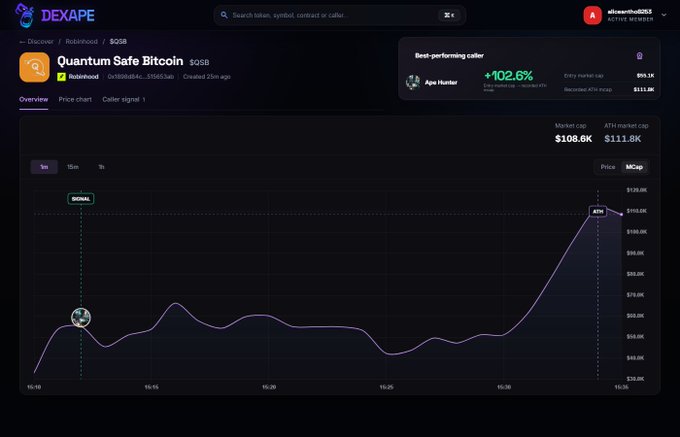This screenshot has height=437, width=680.
Task: Open the account username label
Action: 629,12
